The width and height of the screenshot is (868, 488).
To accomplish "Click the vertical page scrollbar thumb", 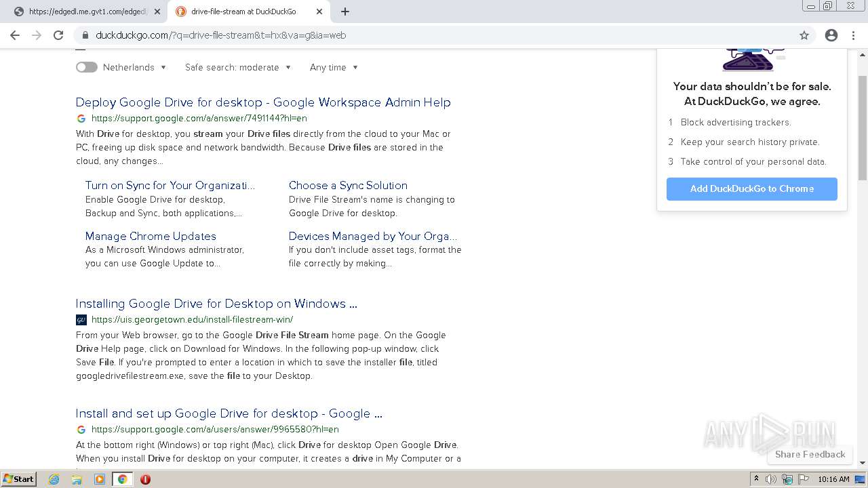I will [x=863, y=127].
